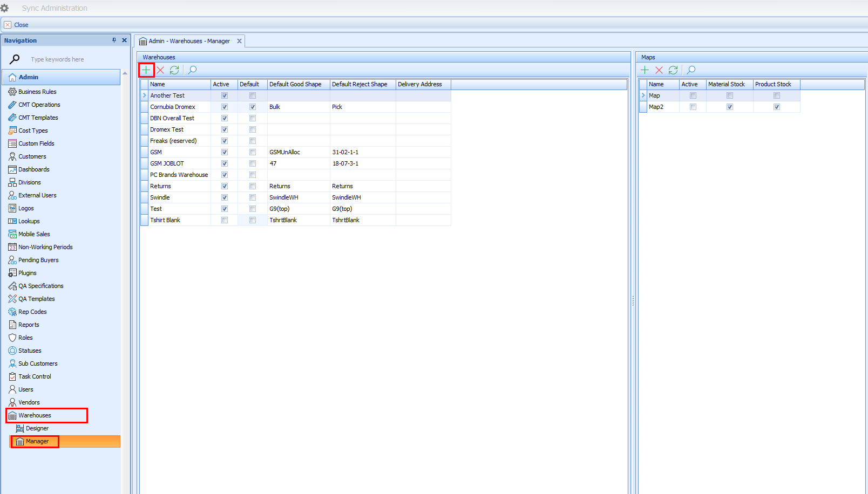
Task: Click the Close button in top bar
Action: (x=16, y=25)
